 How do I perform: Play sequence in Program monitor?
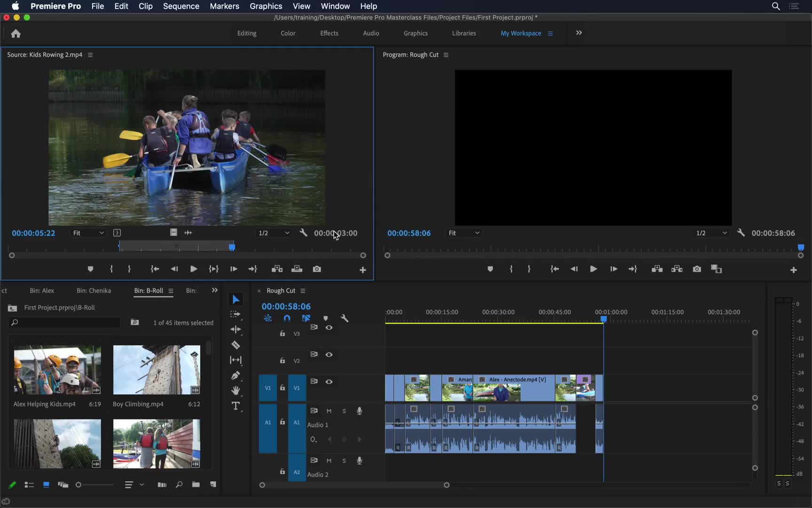(x=593, y=269)
